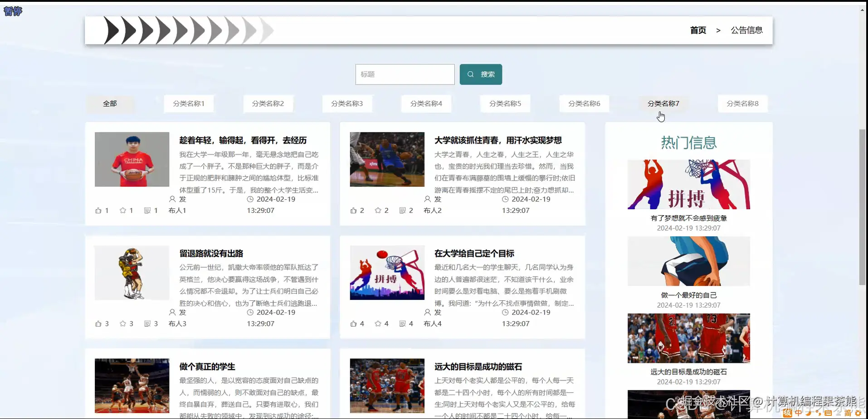Click person icon on 在大学给自己定个目标 card
This screenshot has height=419, width=868.
coord(427,312)
